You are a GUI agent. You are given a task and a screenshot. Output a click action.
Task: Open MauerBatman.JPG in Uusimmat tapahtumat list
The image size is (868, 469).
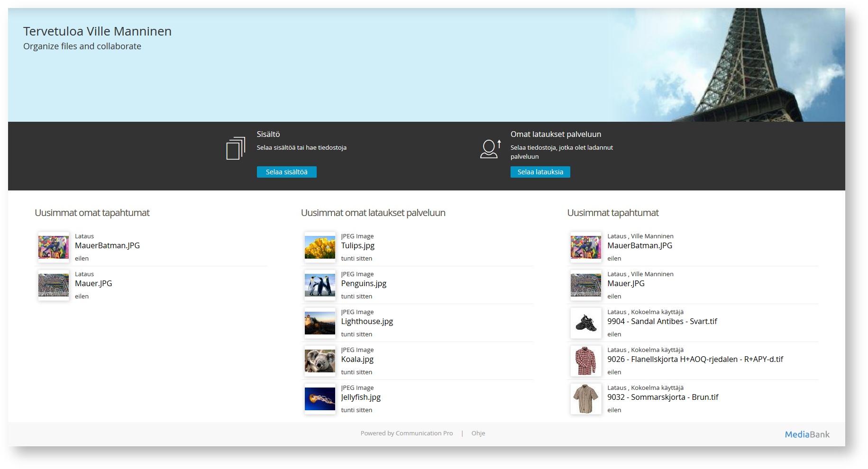pos(640,245)
